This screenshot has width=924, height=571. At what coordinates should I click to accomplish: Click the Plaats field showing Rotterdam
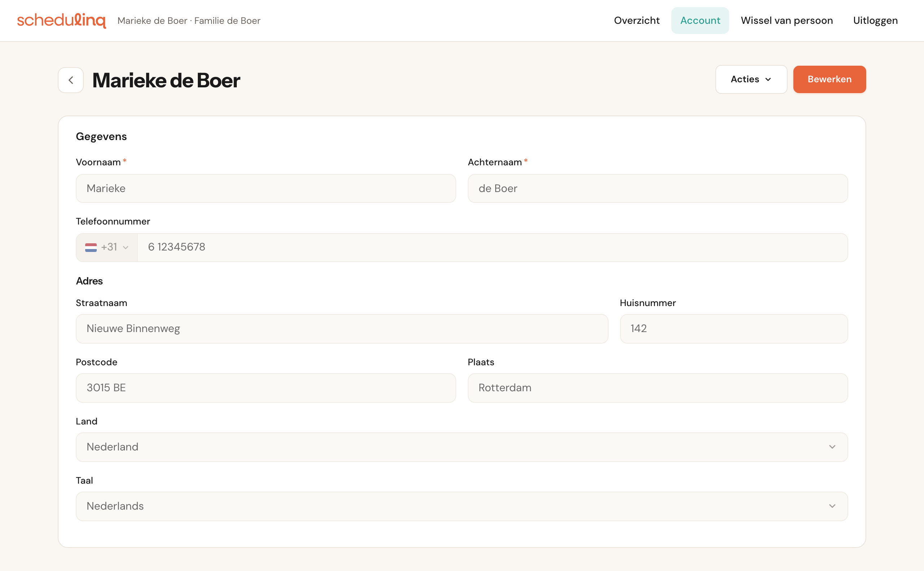658,388
